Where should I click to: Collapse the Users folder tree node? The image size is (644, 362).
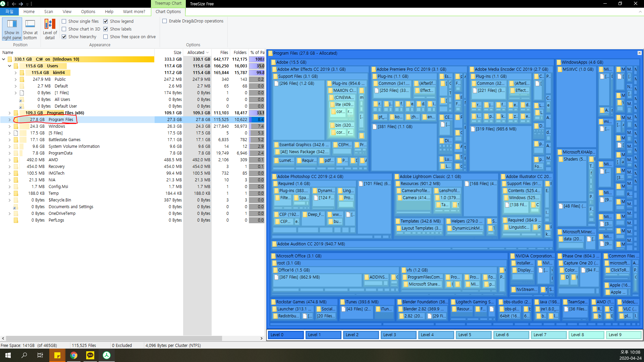pos(9,66)
